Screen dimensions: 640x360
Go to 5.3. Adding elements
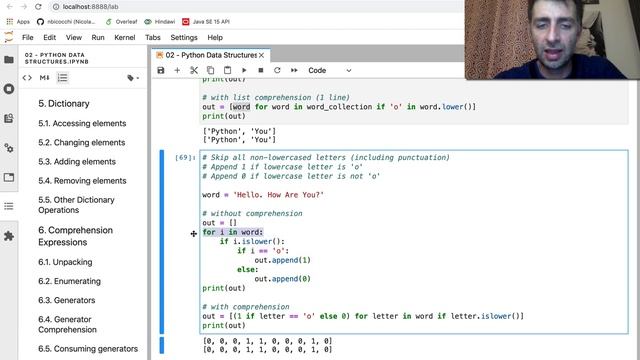point(77,162)
